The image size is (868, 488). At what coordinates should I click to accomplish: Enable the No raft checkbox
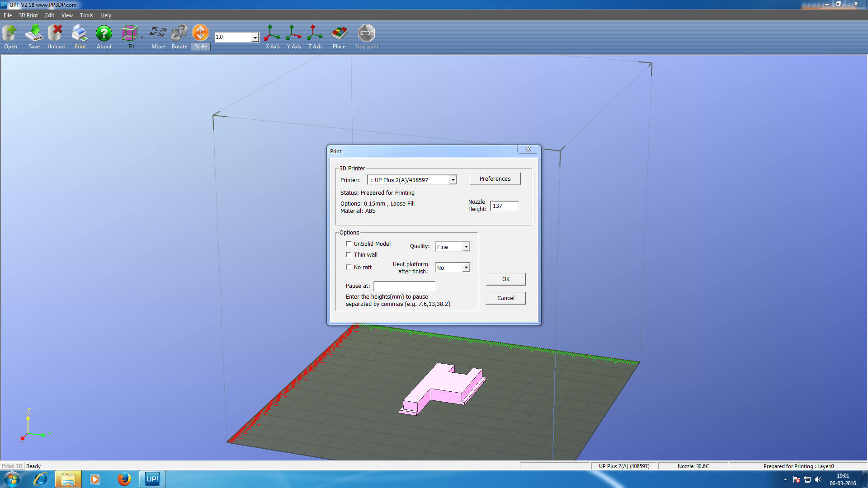point(349,267)
